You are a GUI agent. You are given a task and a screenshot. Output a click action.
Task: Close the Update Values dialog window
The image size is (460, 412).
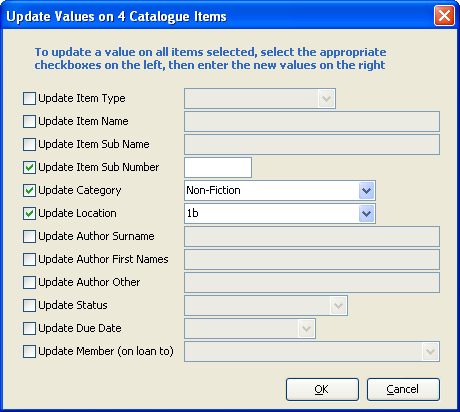444,16
